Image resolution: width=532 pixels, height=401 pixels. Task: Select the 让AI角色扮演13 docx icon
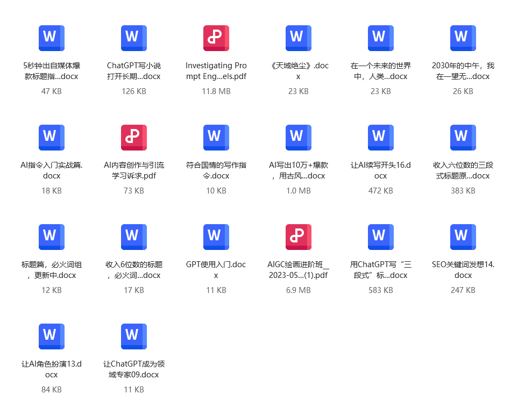click(x=51, y=336)
